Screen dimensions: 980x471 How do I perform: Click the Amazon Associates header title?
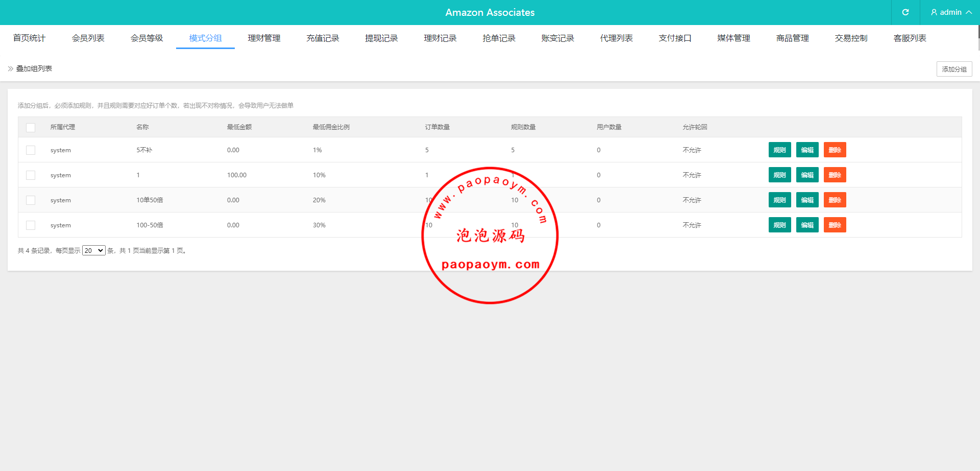[489, 12]
